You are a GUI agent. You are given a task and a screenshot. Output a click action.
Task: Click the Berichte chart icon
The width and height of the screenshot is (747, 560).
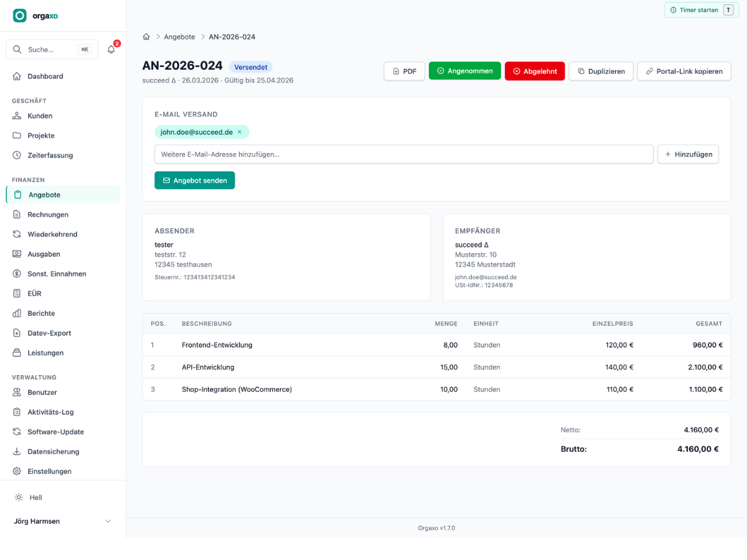click(x=17, y=314)
